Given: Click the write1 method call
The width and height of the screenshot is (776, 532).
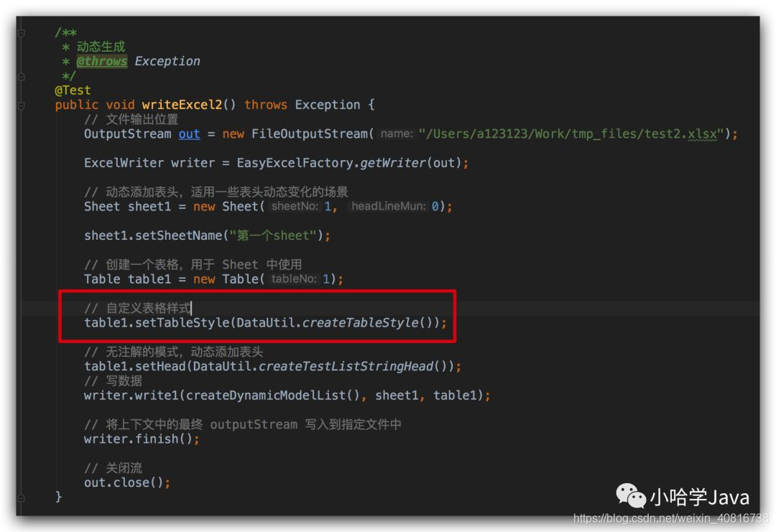Looking at the screenshot, I should pos(157,396).
